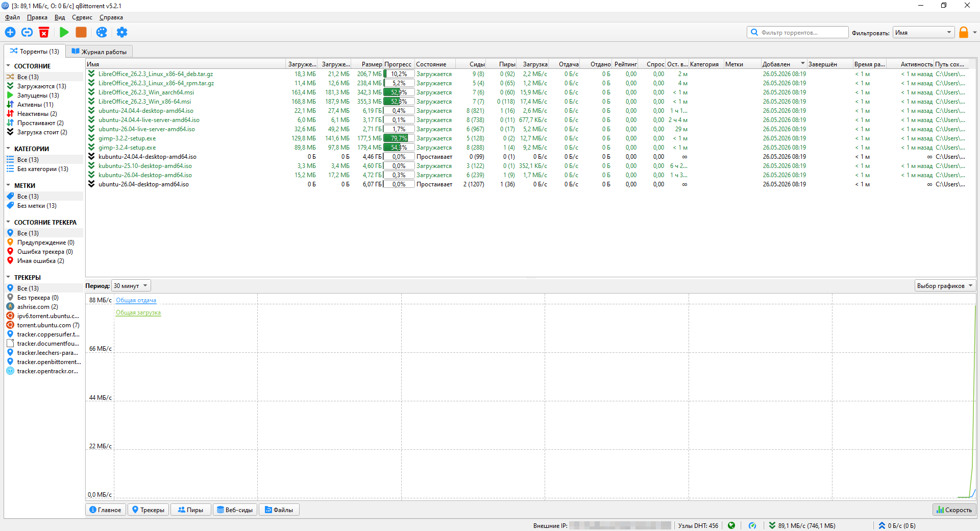Select the Предупреждение (0) tracker status
The image size is (980, 531).
[x=43, y=243]
